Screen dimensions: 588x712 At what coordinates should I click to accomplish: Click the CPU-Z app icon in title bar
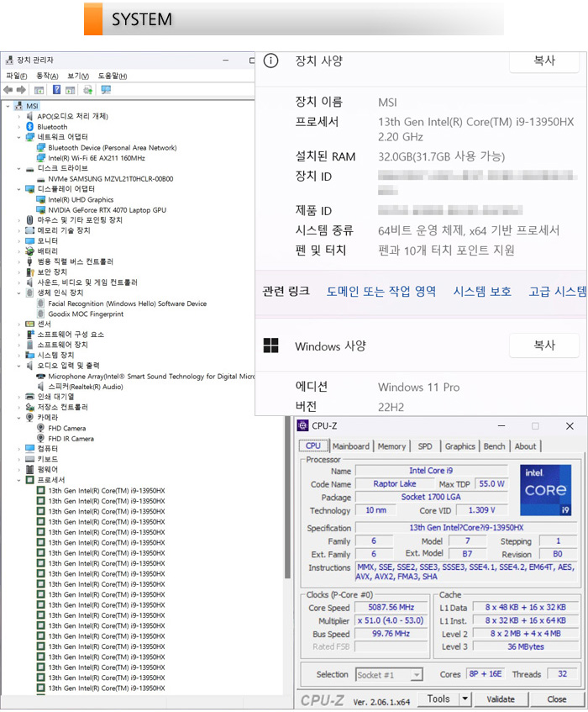[302, 425]
